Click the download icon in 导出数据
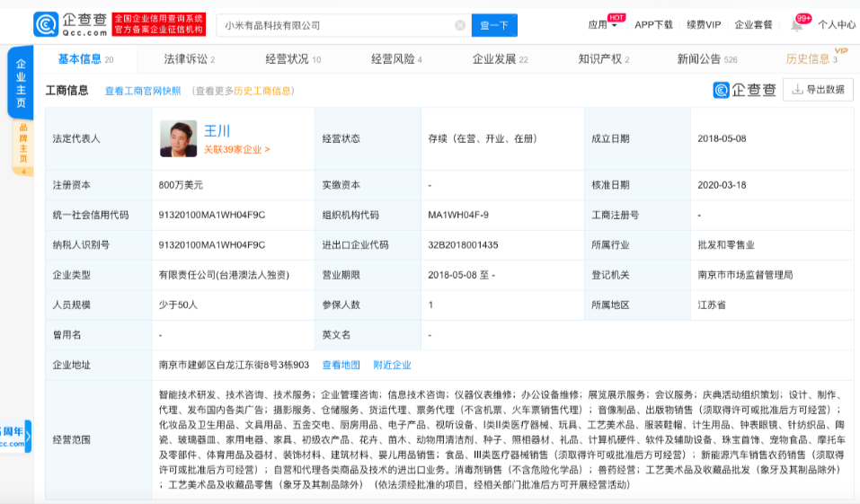Screen dimensions: 860x504 (797, 90)
